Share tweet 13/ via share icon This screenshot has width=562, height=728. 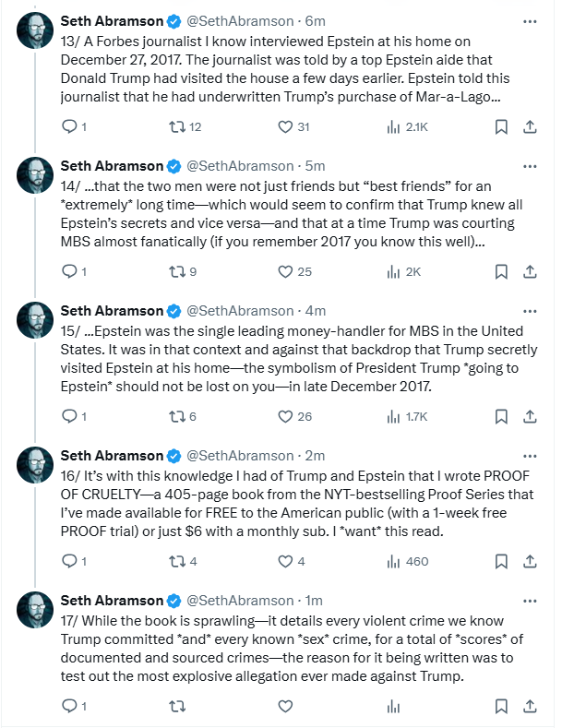point(531,126)
